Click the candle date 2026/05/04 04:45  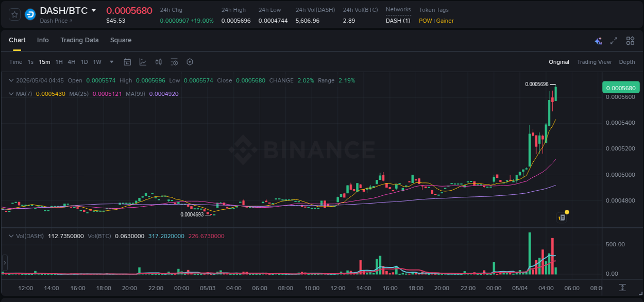[x=40, y=80]
